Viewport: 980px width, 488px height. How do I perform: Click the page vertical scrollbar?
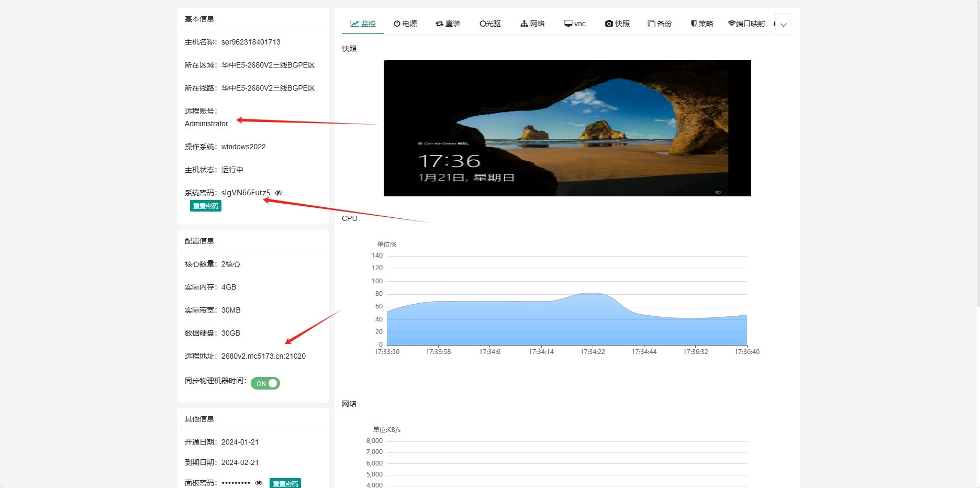tap(977, 157)
